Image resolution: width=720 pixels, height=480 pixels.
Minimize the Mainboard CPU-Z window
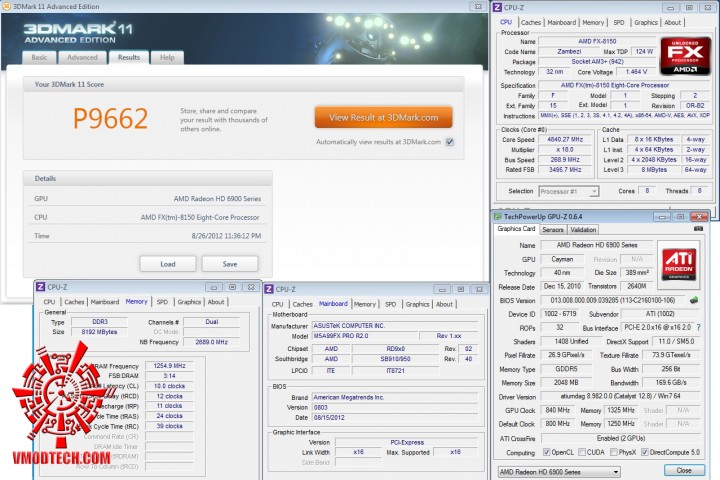pyautogui.click(x=442, y=290)
